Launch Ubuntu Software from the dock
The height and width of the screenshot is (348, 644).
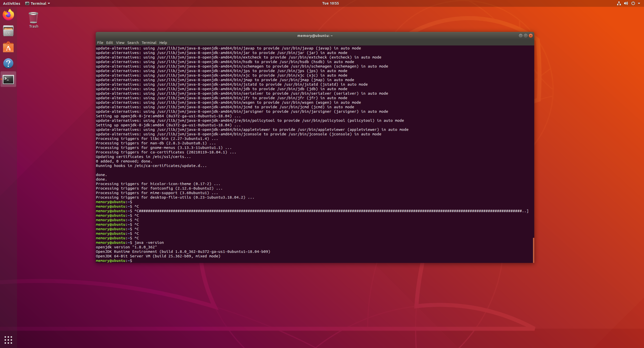point(8,47)
